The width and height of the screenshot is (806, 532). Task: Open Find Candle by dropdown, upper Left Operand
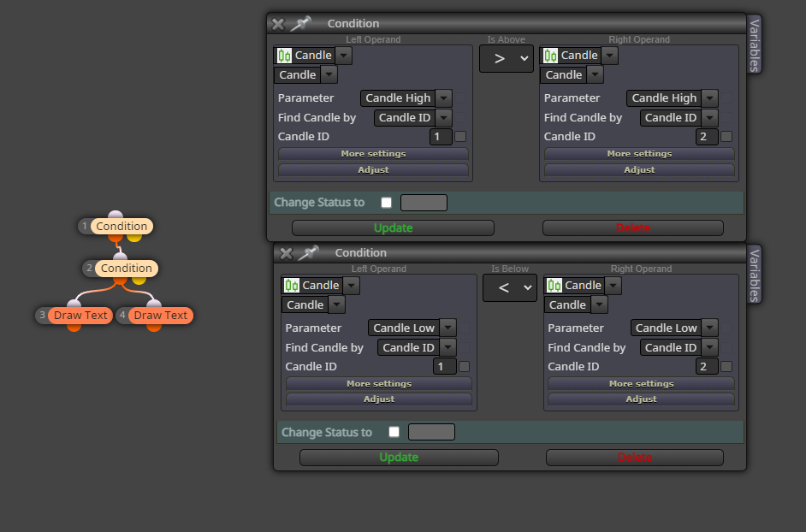(x=443, y=118)
